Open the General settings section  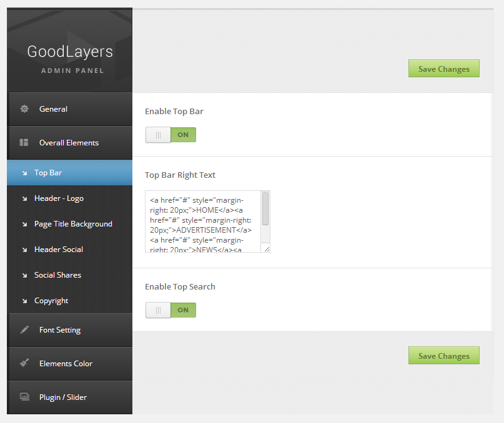(x=70, y=109)
